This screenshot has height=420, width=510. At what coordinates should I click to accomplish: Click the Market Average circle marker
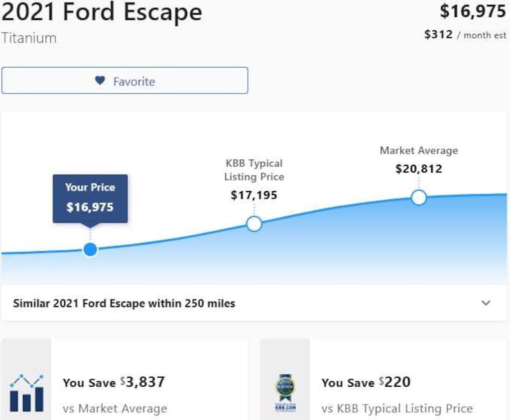tap(419, 198)
